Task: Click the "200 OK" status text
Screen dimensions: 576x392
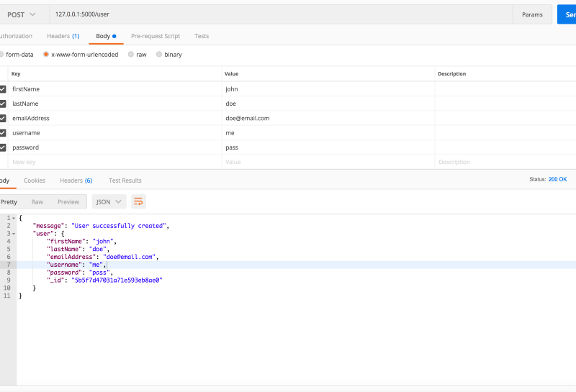Action: (557, 179)
